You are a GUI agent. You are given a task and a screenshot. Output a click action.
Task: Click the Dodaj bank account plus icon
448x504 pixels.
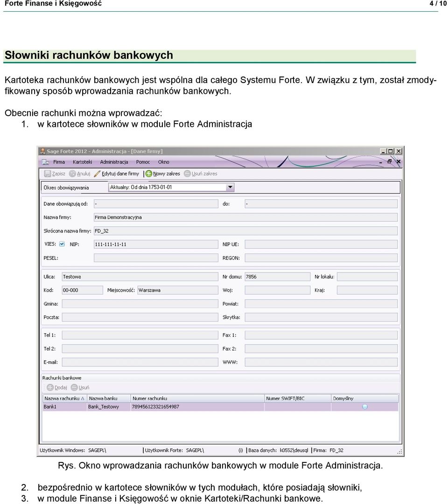tap(50, 387)
